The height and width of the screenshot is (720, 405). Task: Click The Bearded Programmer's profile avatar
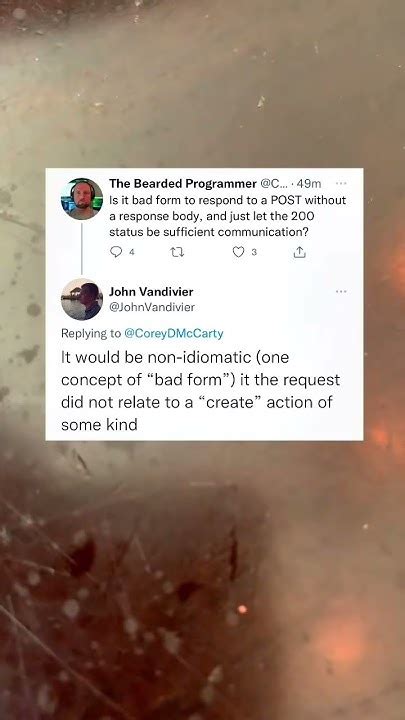pos(82,199)
